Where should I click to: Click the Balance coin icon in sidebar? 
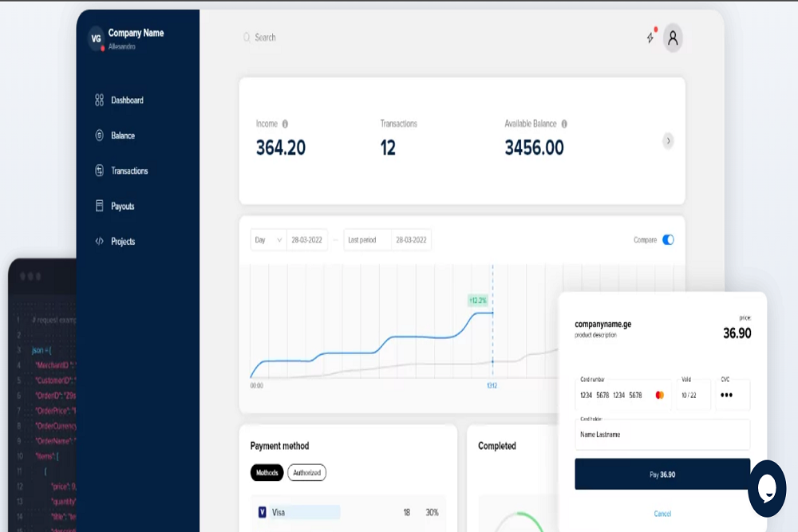pyautogui.click(x=100, y=136)
